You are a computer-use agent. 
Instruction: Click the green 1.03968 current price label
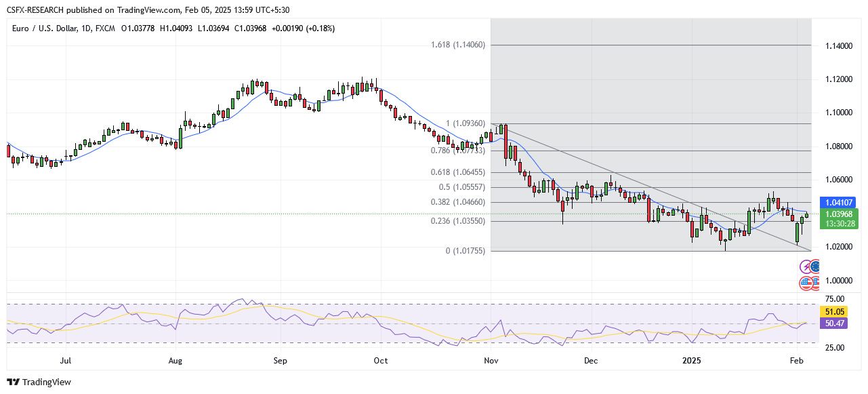(x=838, y=214)
